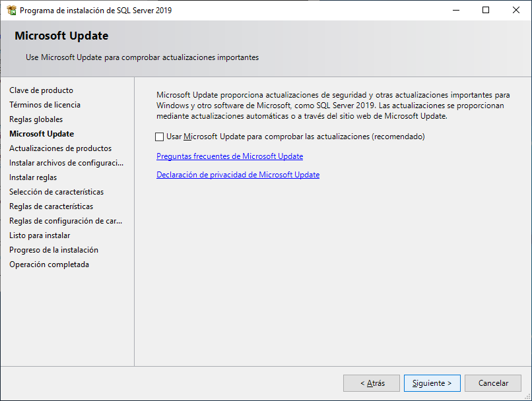Minimize the installer window
The height and width of the screenshot is (401, 532).
click(455, 10)
